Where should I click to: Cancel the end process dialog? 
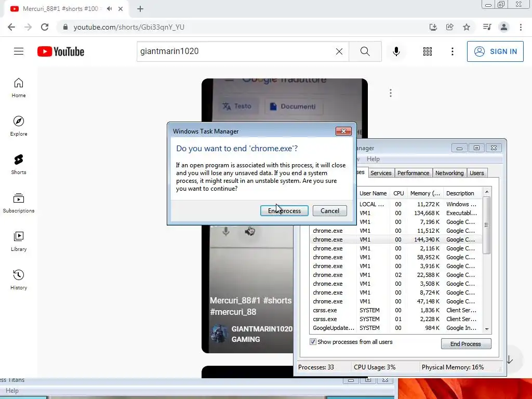click(330, 211)
